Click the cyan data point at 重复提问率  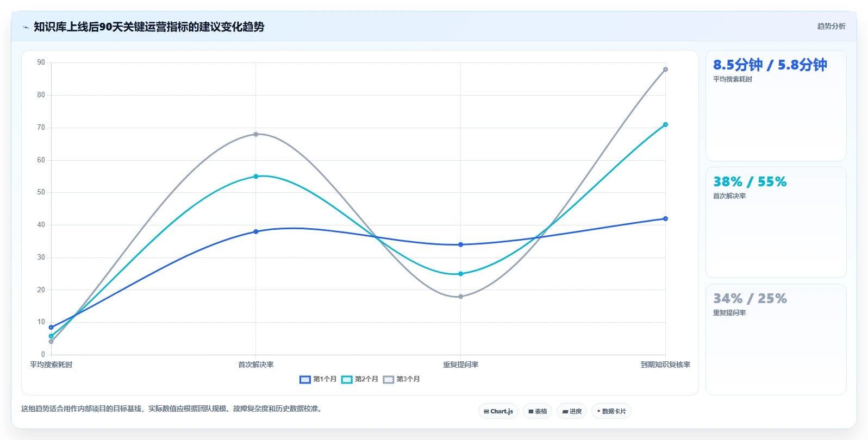pos(460,274)
